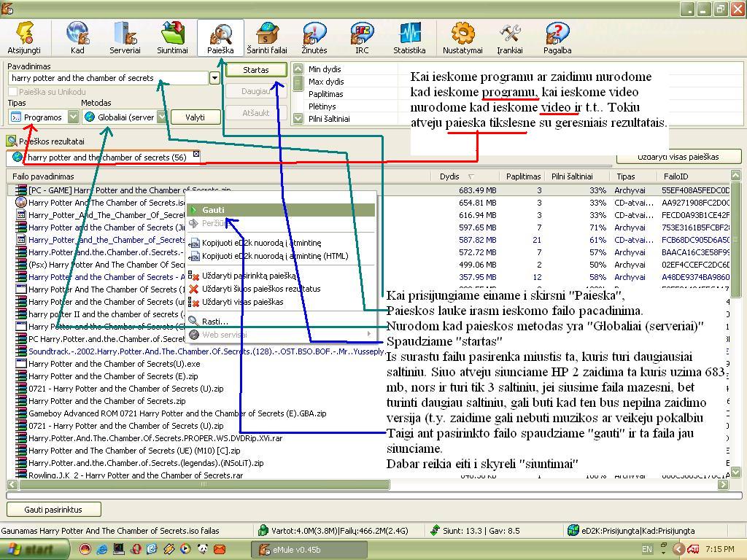Go to Siuntimai downloads toolbar icon

[x=173, y=38]
